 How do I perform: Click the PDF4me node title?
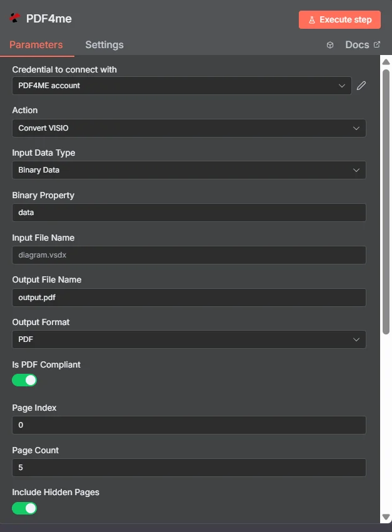click(49, 19)
